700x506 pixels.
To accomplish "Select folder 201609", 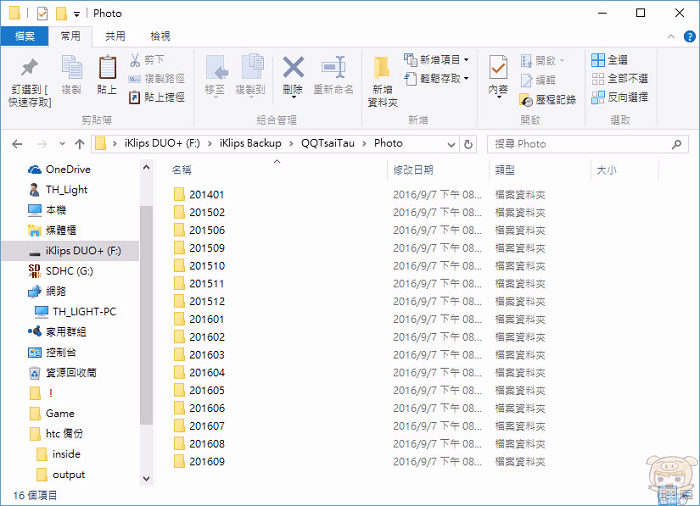I will (x=199, y=462).
